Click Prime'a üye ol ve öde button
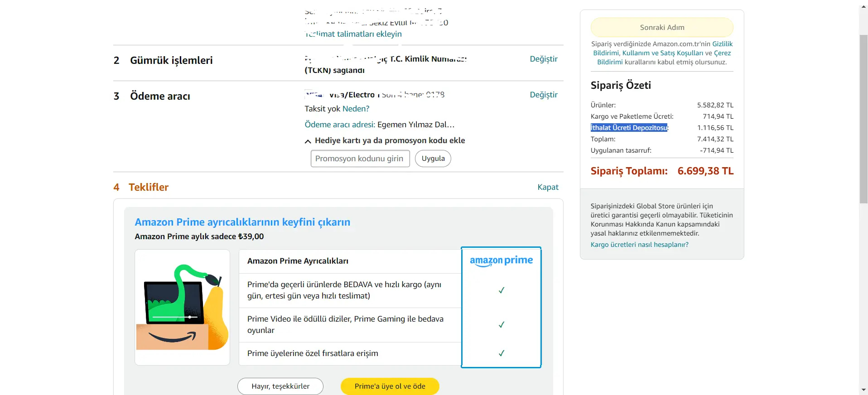Image resolution: width=868 pixels, height=395 pixels. click(x=390, y=386)
